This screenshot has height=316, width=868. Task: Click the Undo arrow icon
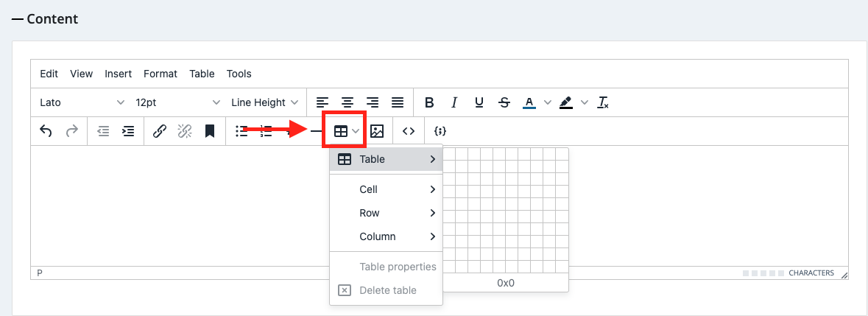coord(46,131)
